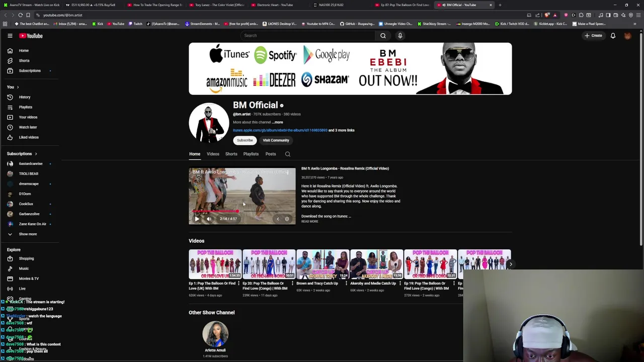The image size is (644, 362).
Task: Open Your videos in the sidebar
Action: 29,117
